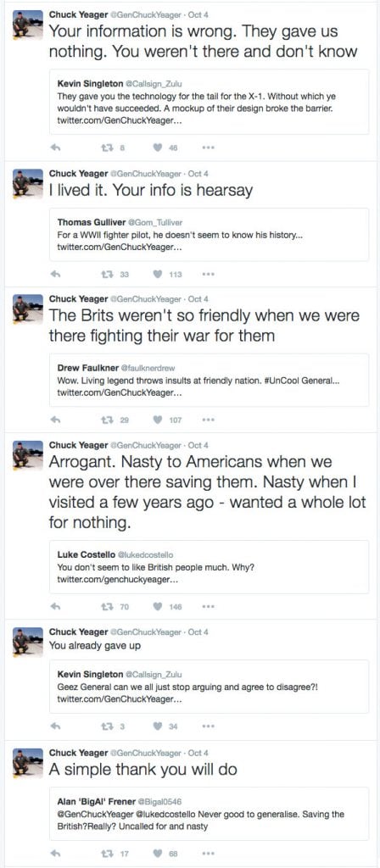Open more options on 'The Brits weren't so friendly' tweet

coord(209,420)
